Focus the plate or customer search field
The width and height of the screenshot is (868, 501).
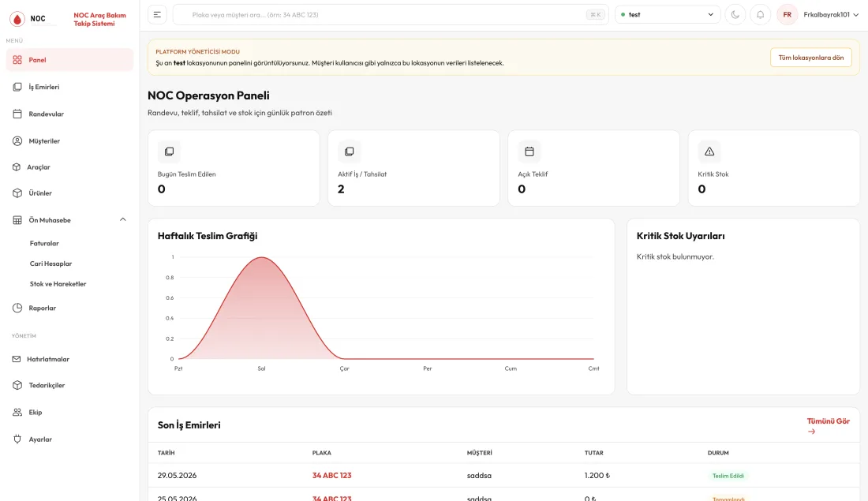pyautogui.click(x=391, y=15)
